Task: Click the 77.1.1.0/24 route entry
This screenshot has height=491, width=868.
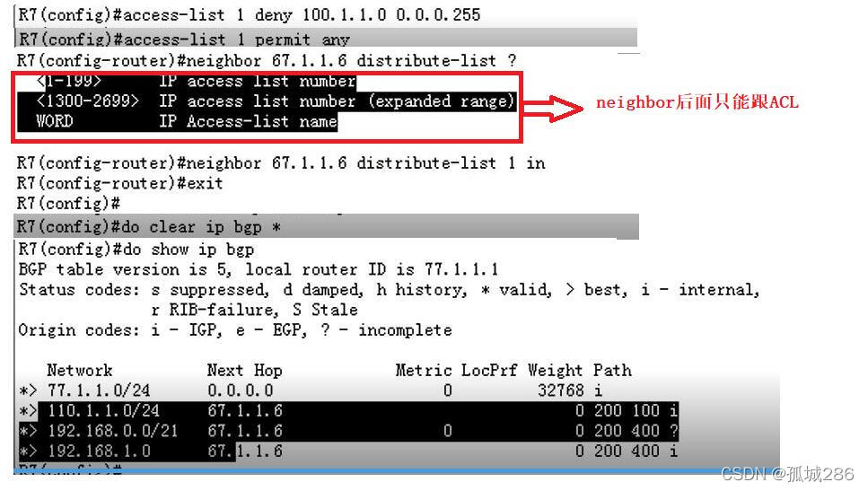Action: [99, 390]
